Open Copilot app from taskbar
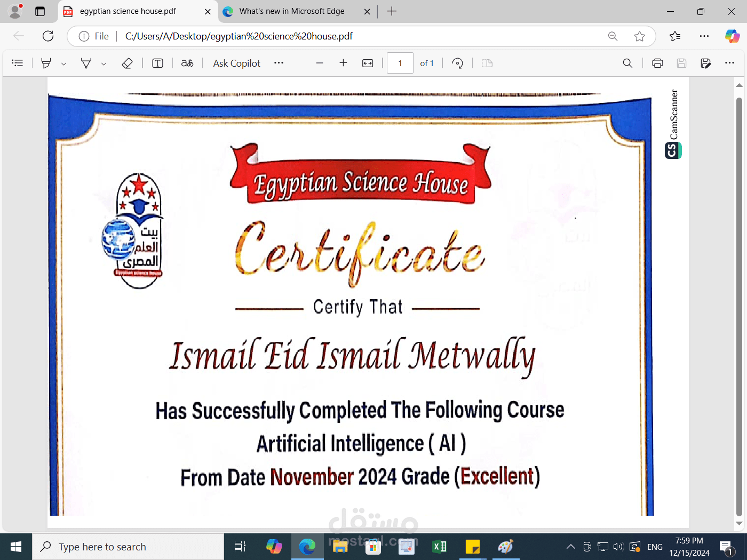Viewport: 747px width, 560px height. [274, 547]
